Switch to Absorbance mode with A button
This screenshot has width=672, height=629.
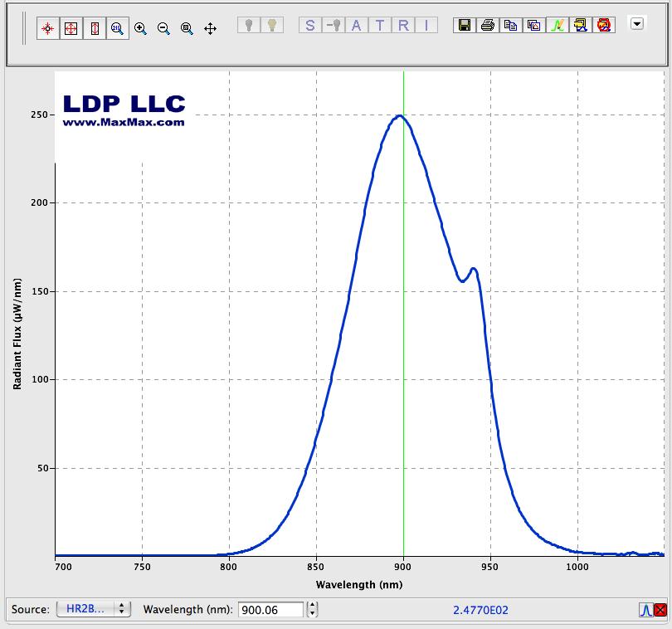pos(356,25)
